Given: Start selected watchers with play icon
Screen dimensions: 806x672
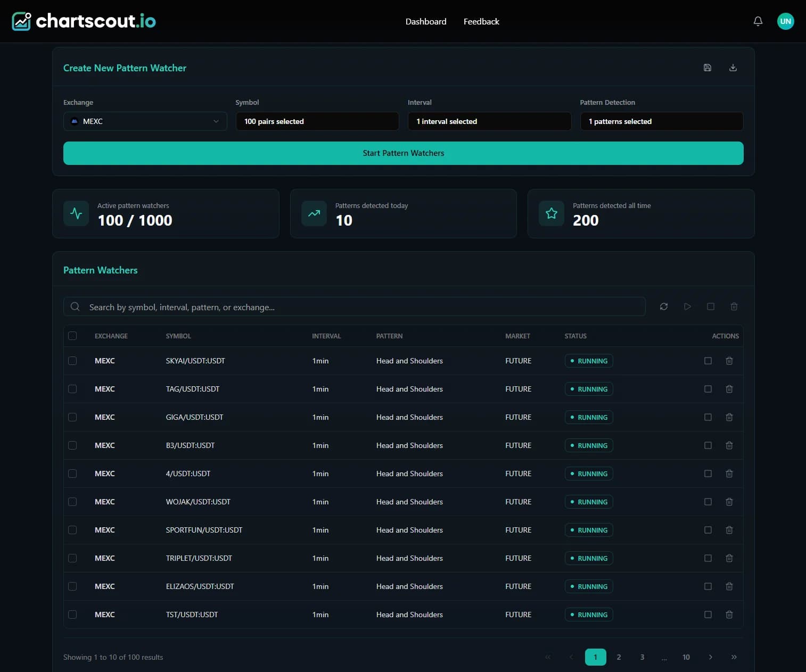Looking at the screenshot, I should (x=687, y=306).
